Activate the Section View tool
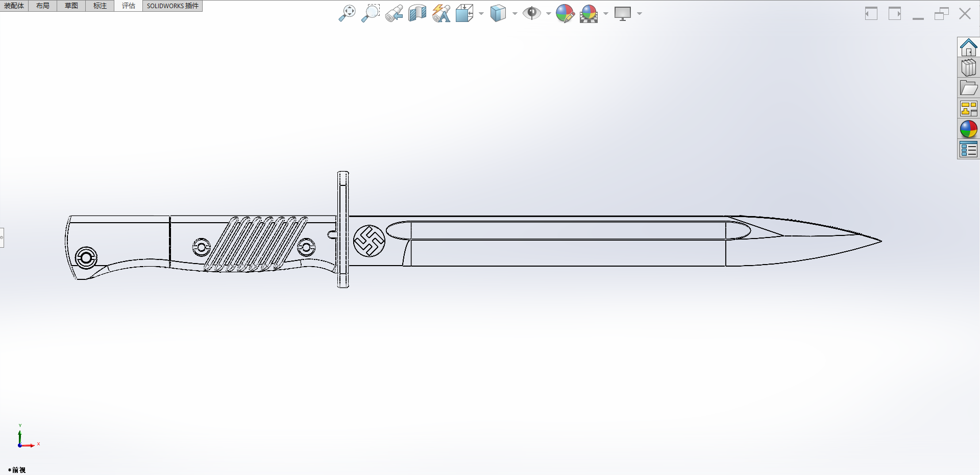 (x=418, y=13)
